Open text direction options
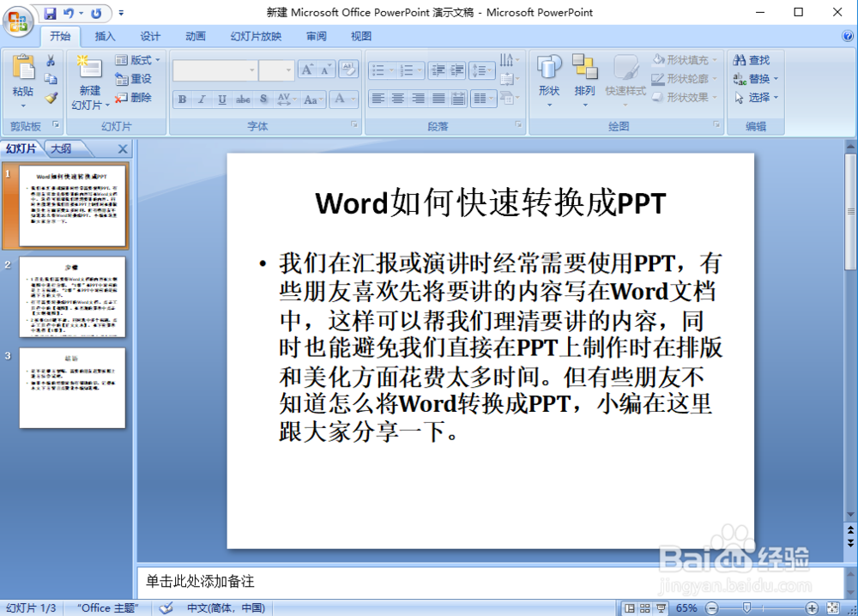The image size is (858, 616). 509,59
